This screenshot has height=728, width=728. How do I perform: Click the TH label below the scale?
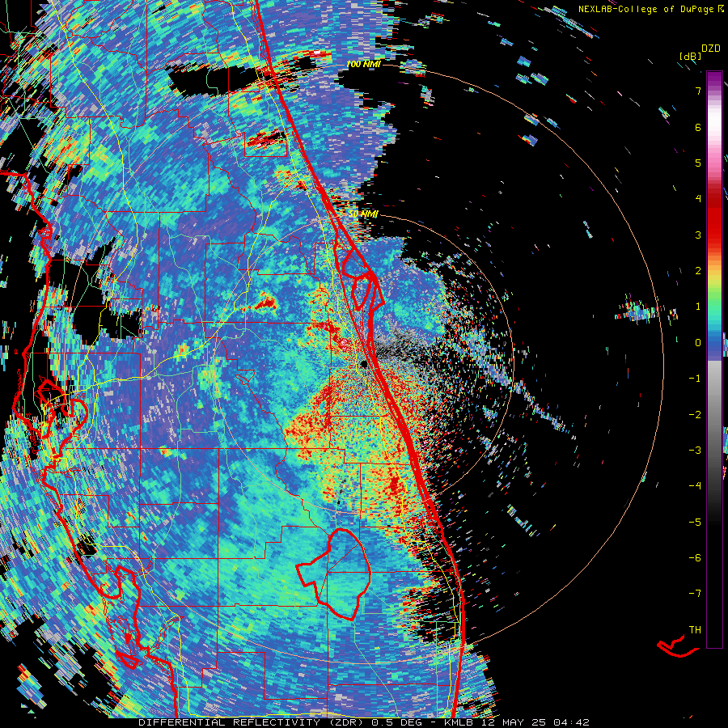695,629
